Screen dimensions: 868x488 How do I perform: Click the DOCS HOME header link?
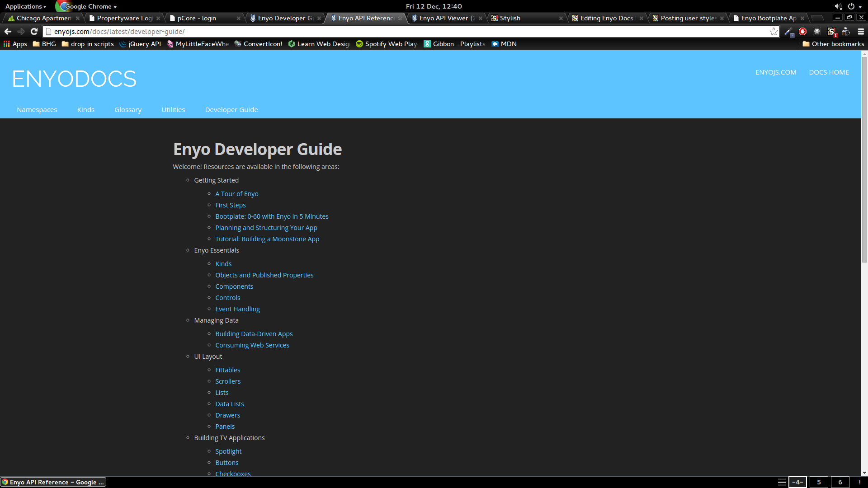pos(829,72)
